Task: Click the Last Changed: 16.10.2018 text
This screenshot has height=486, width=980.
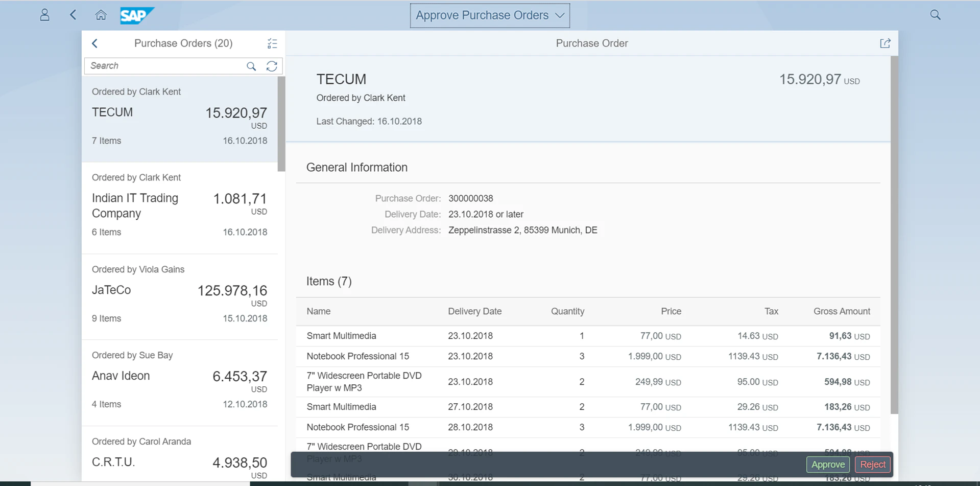Action: tap(369, 122)
